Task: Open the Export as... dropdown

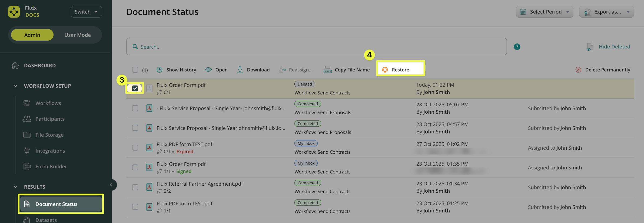Action: [606, 12]
